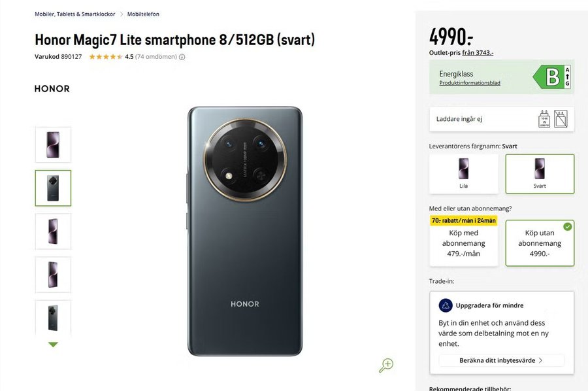Click the charger not included icon
The height and width of the screenshot is (391, 588).
click(x=561, y=119)
